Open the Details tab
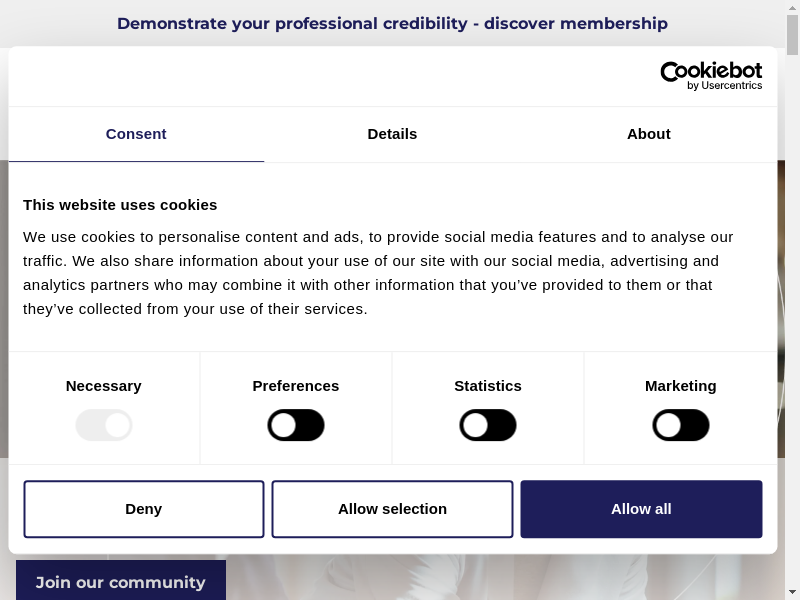800x600 pixels. [x=392, y=134]
